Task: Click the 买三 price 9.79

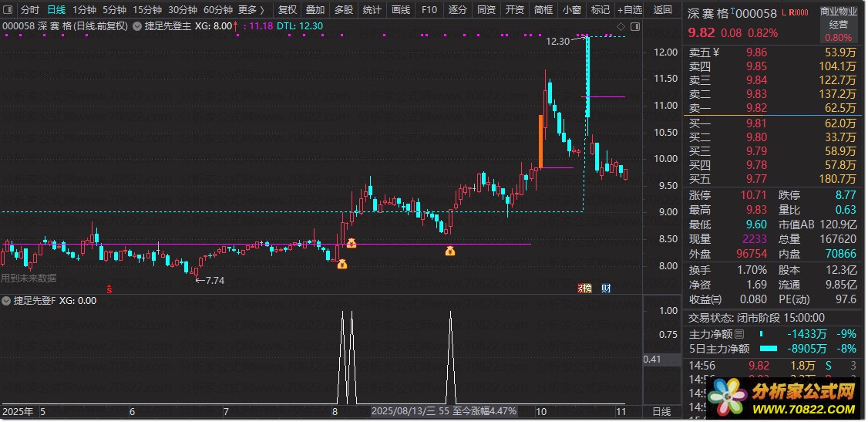Action: point(757,151)
